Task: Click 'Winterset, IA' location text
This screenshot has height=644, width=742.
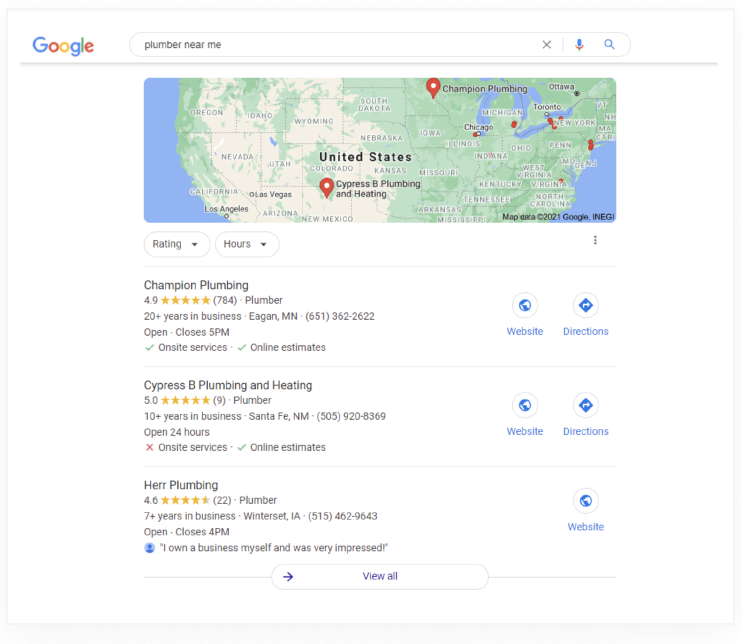Action: 272,516
